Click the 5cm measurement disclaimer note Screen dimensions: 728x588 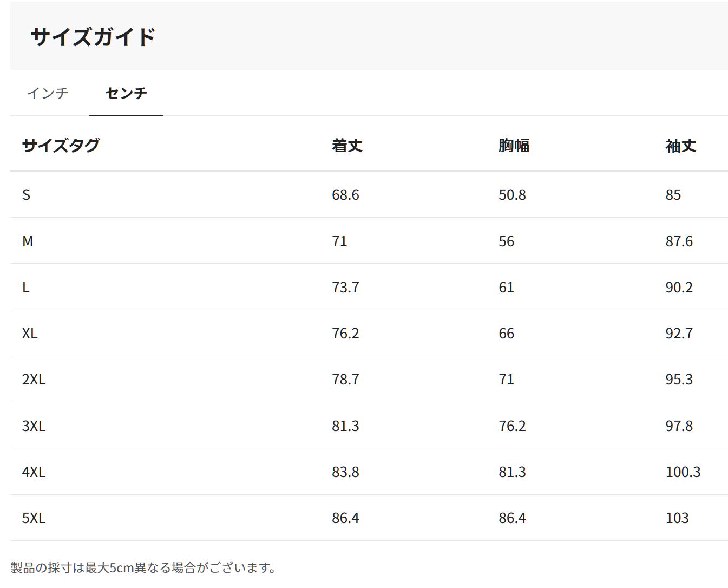click(x=143, y=567)
